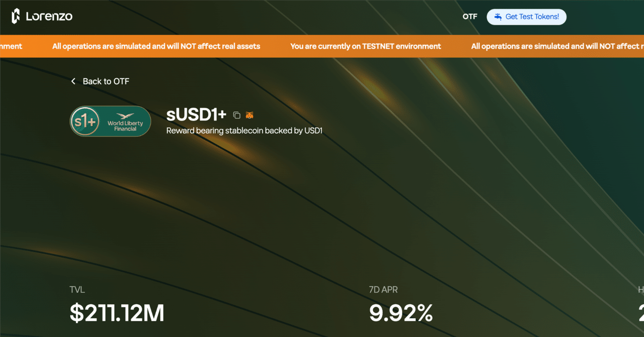This screenshot has width=644, height=337.
Task: Click the Lorenzo logo
Action: (42, 17)
